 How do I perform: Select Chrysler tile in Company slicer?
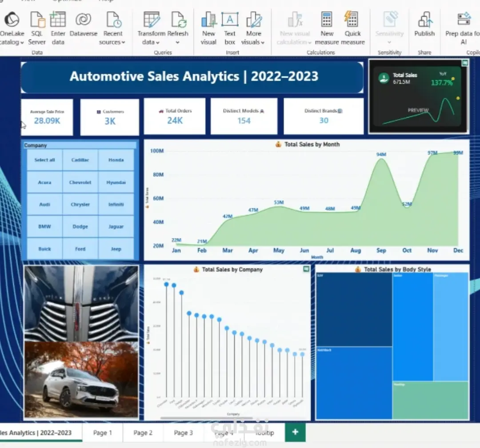point(80,204)
